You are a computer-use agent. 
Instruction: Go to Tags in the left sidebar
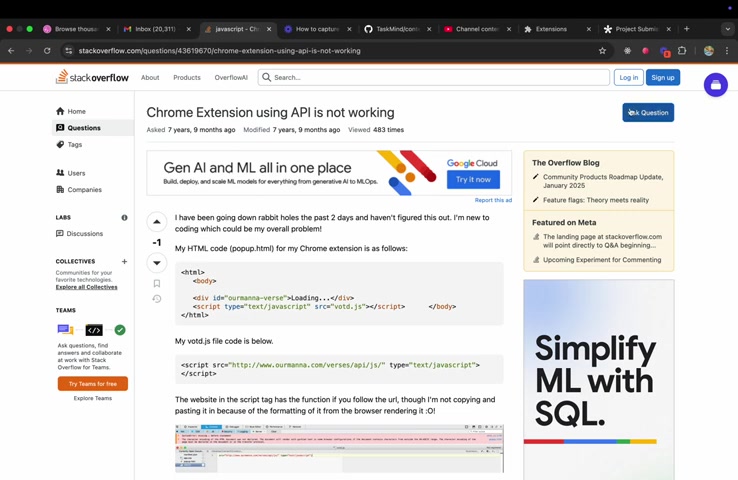pyautogui.click(x=75, y=145)
